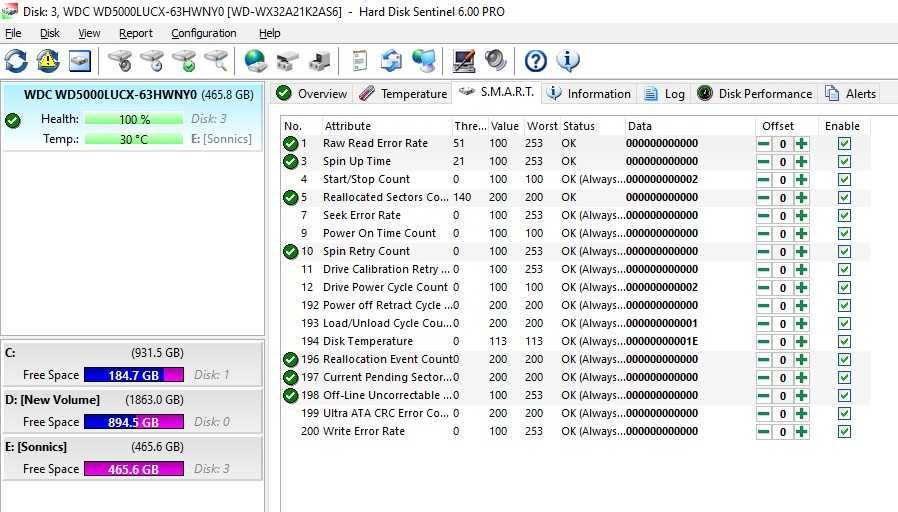Increase offset for Write Error Rate
Viewport: 898px width, 512px height.
coord(801,432)
